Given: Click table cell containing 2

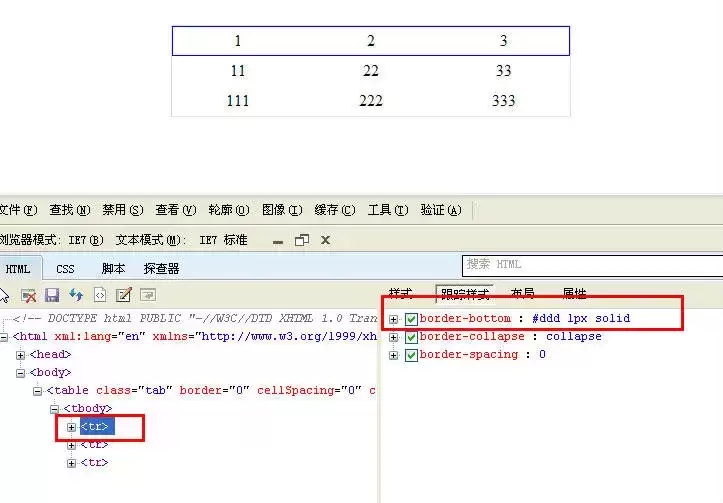Looking at the screenshot, I should click(371, 41).
